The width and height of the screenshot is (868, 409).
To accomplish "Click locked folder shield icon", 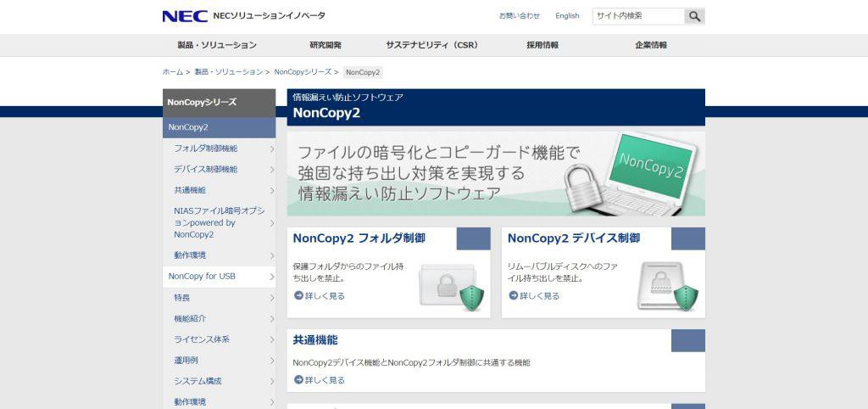I will coord(452,287).
